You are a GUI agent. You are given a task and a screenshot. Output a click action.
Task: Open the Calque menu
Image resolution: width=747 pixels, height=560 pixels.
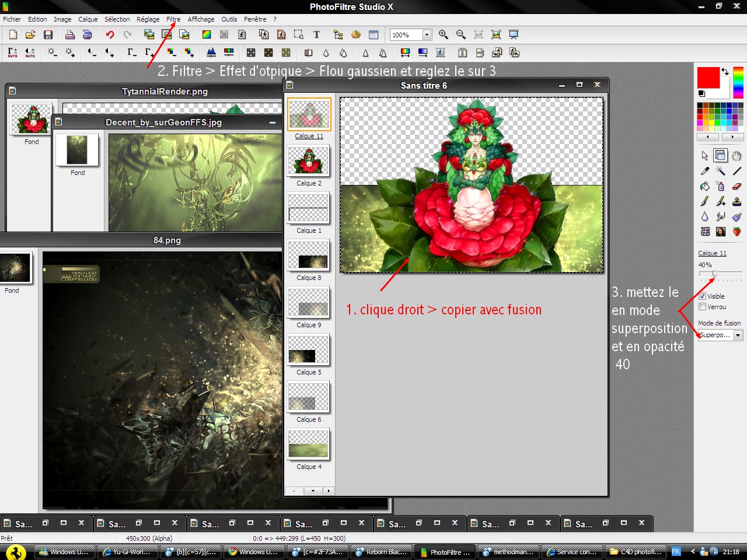[x=88, y=19]
